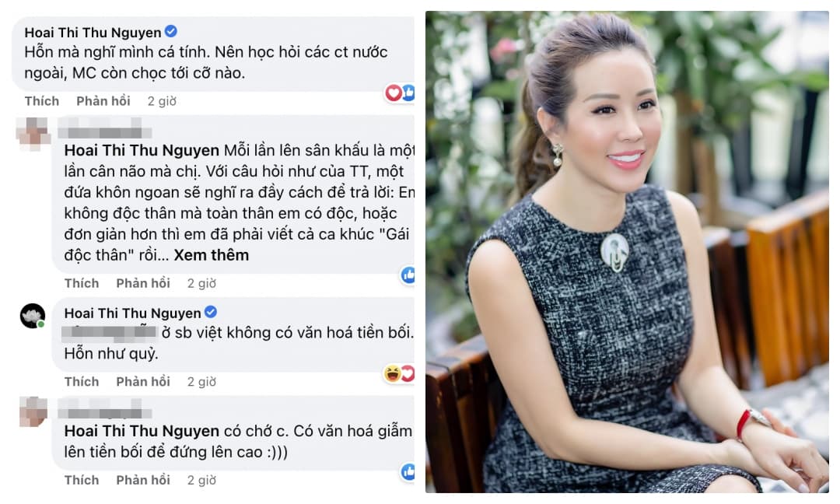Like the first comment using Thích
This screenshot has width=840, height=504.
pos(42,100)
